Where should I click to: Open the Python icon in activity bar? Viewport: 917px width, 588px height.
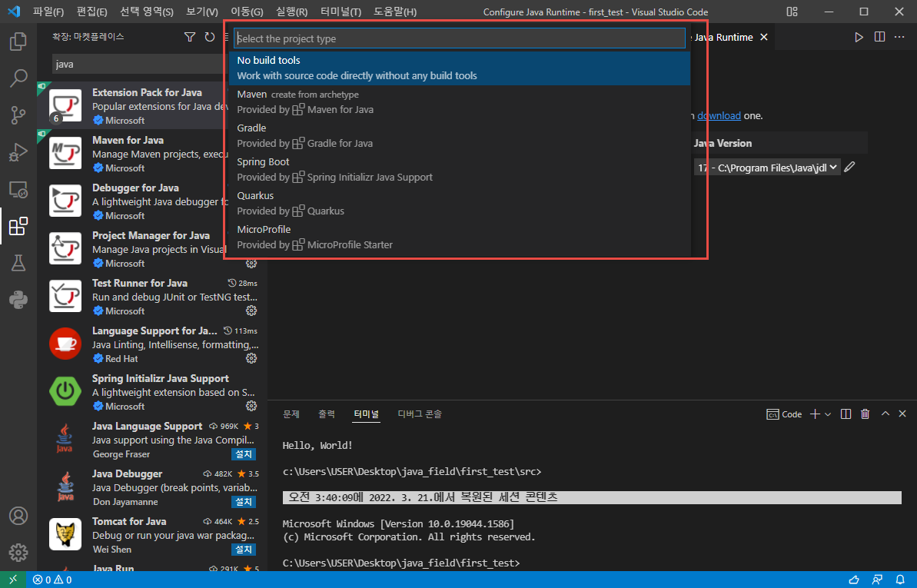18,300
